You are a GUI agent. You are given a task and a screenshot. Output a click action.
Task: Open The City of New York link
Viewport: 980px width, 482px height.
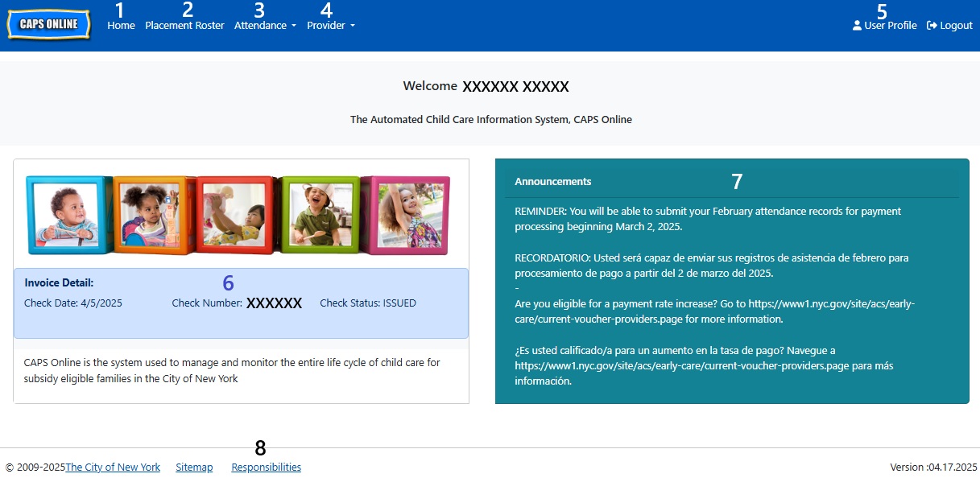[113, 468]
